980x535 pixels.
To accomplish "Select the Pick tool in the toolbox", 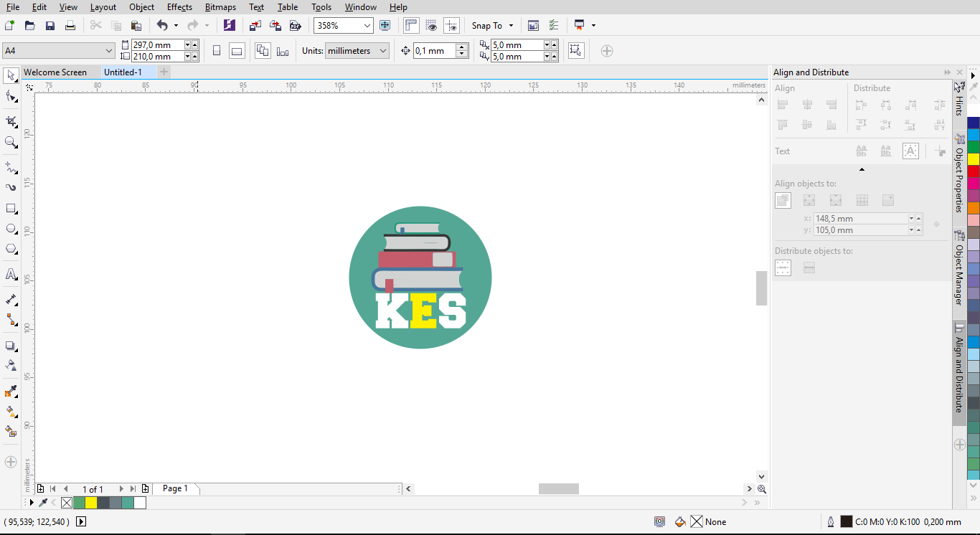I will (11, 75).
